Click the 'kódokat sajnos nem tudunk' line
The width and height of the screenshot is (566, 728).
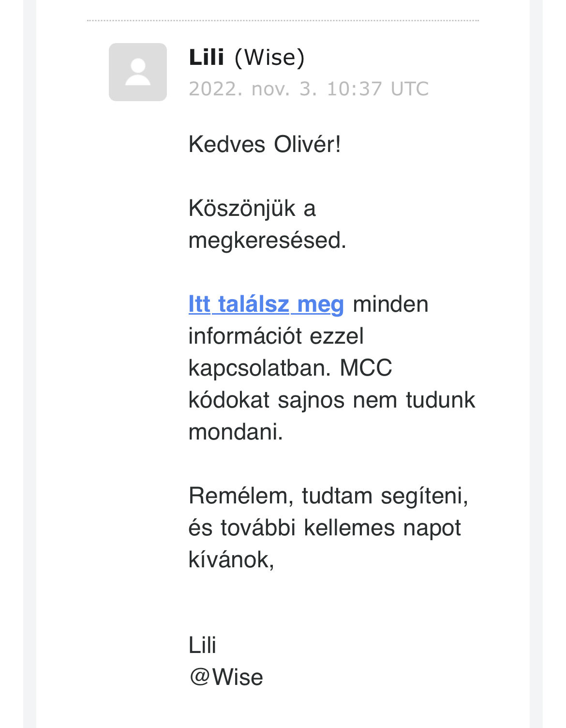[332, 400]
